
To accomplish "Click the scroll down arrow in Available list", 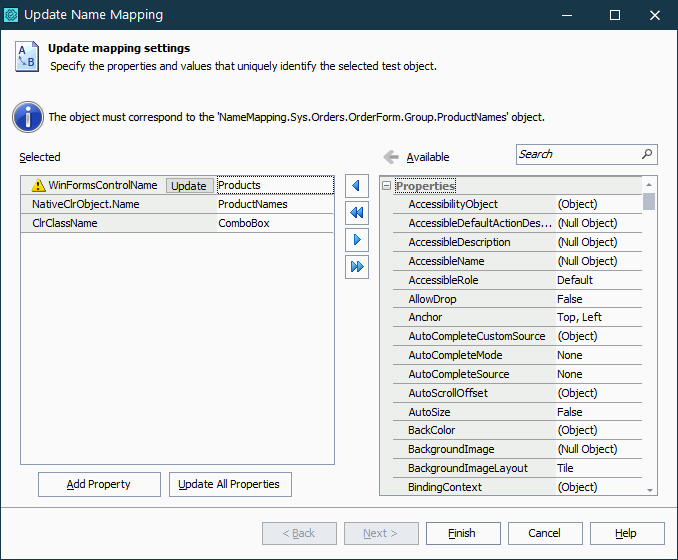I will click(x=650, y=489).
